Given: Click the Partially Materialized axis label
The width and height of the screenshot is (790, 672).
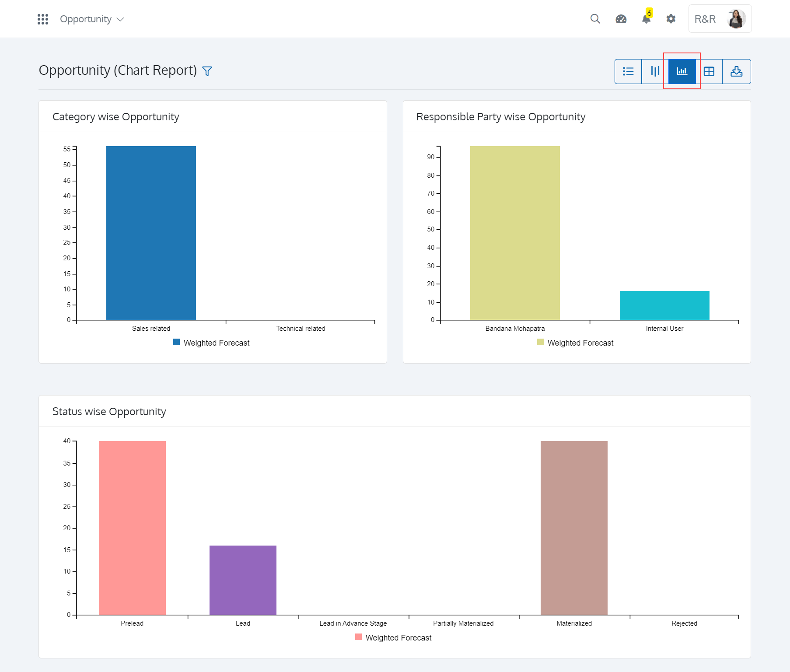Looking at the screenshot, I should coord(463,623).
